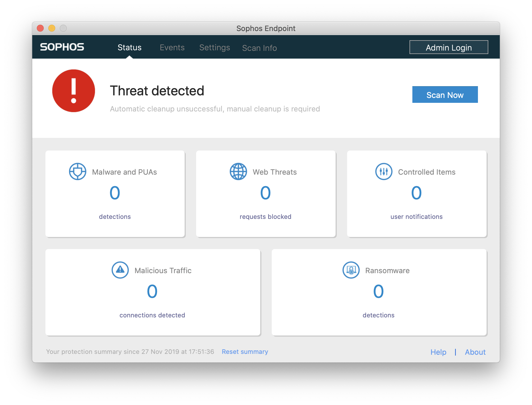Image resolution: width=532 pixels, height=405 pixels.
Task: Click the 'Controlled Items' title
Action: coord(427,172)
